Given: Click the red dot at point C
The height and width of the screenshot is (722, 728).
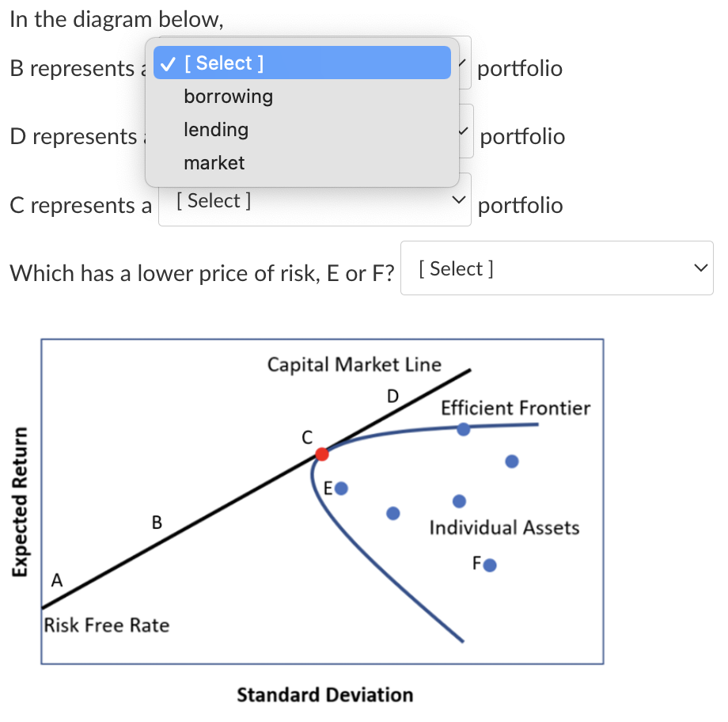Looking at the screenshot, I should click(321, 454).
